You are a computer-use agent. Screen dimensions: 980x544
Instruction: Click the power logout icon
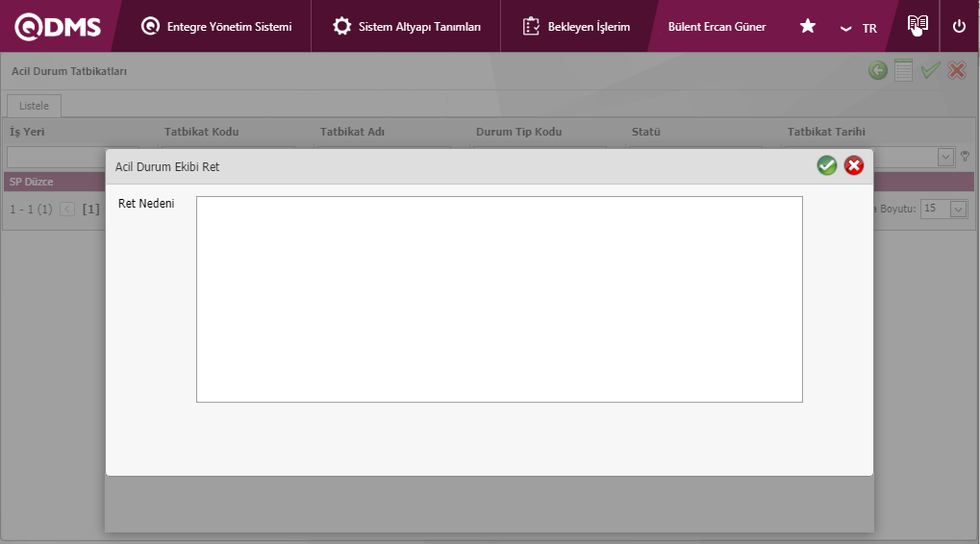[959, 26]
